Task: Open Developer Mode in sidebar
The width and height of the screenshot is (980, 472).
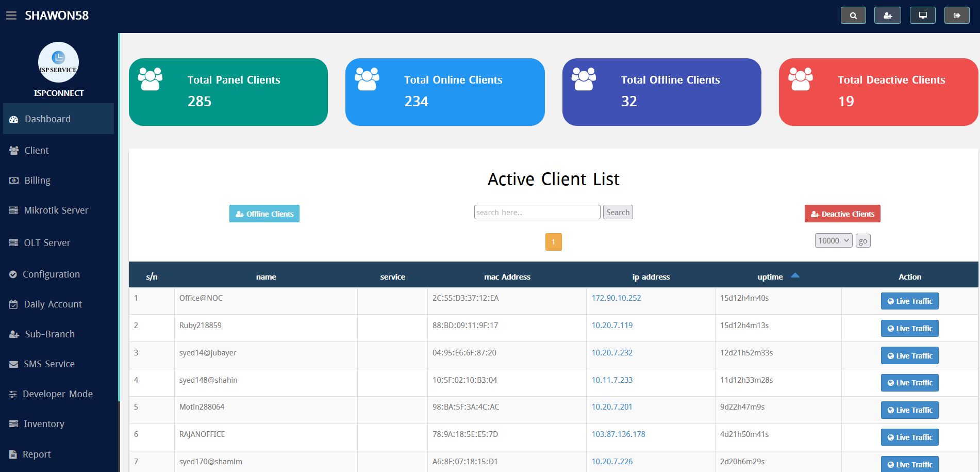Action: click(58, 394)
